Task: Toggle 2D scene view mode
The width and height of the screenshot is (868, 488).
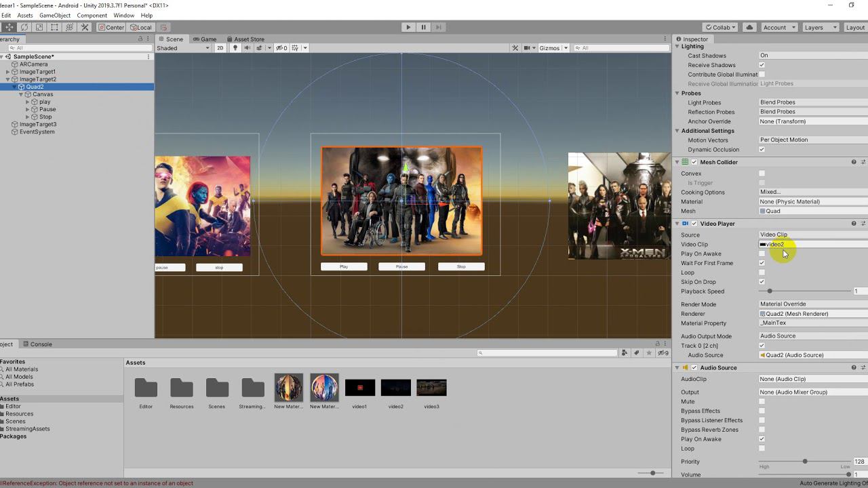Action: click(220, 48)
